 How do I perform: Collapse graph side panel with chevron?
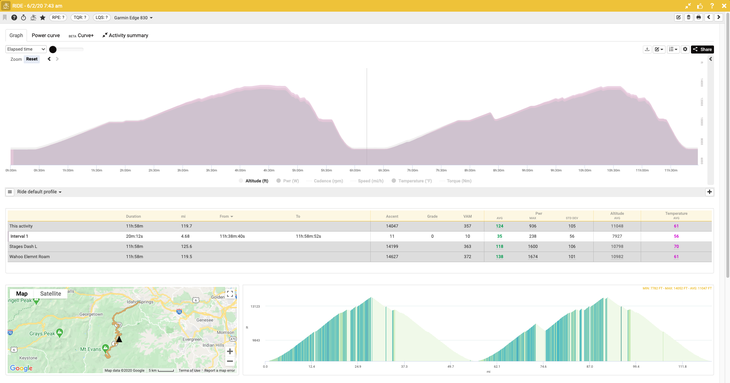pos(710,59)
